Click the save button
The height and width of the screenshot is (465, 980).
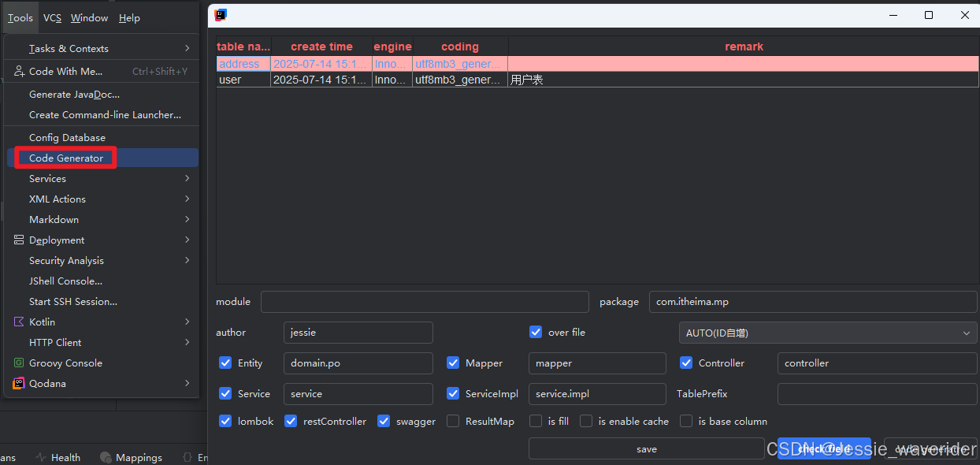tap(646, 448)
